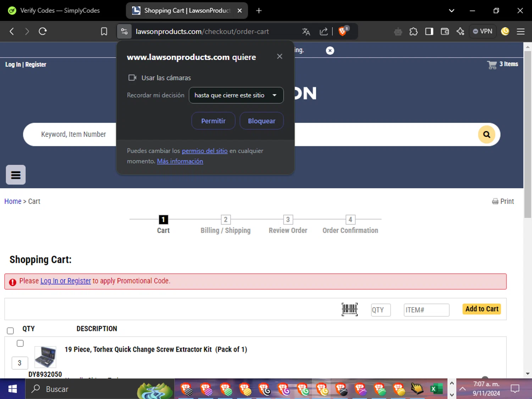Viewport: 532px width, 399px height.
Task: Dismiss the top banner with X
Action: [x=330, y=50]
